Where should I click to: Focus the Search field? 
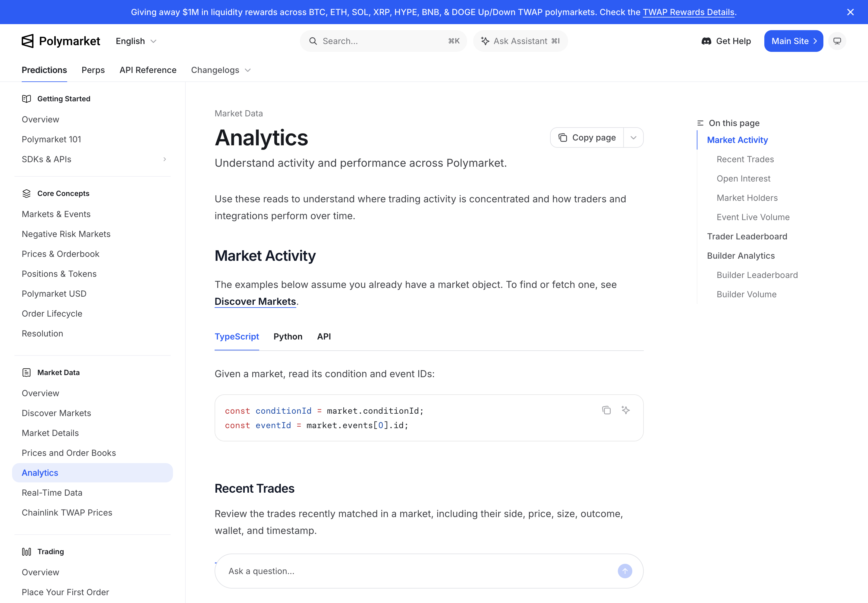(383, 41)
